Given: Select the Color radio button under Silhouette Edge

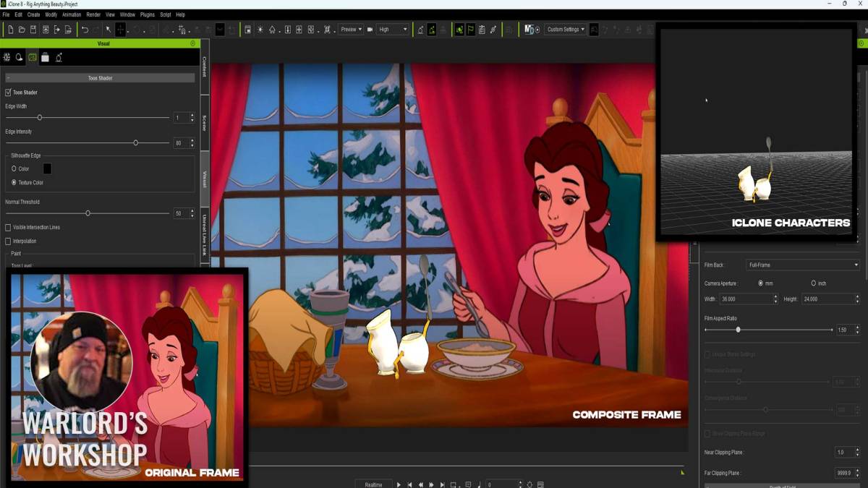Looking at the screenshot, I should [x=14, y=168].
